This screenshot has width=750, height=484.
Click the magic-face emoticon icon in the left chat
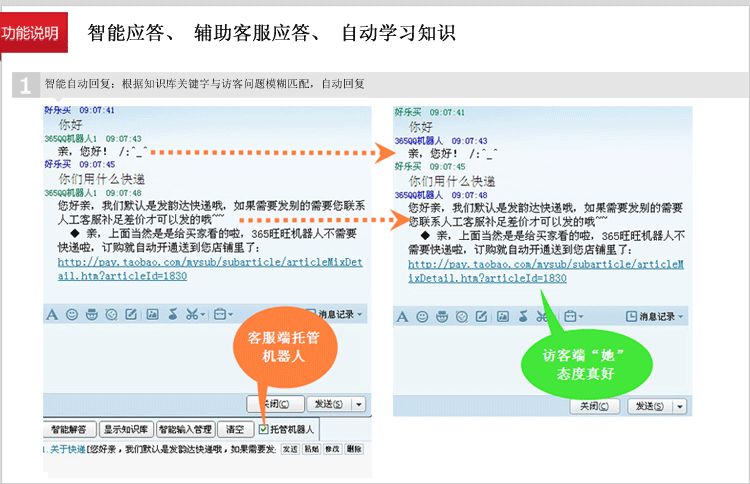(91, 314)
